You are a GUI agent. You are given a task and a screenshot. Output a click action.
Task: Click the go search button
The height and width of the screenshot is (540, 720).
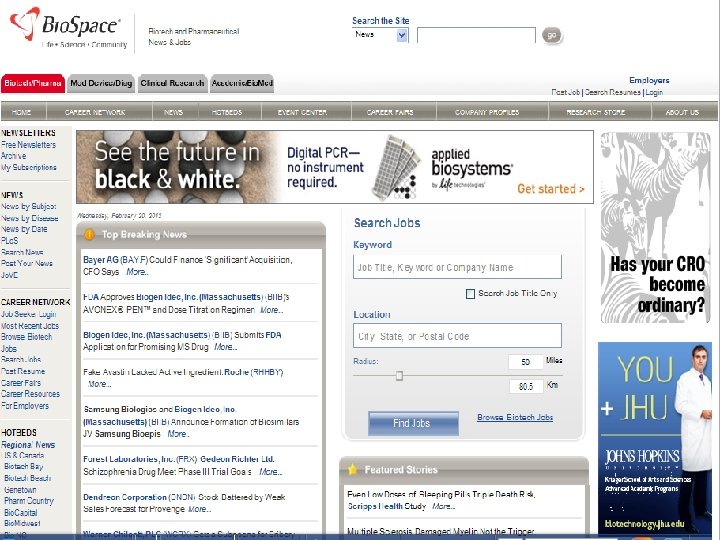pyautogui.click(x=551, y=35)
